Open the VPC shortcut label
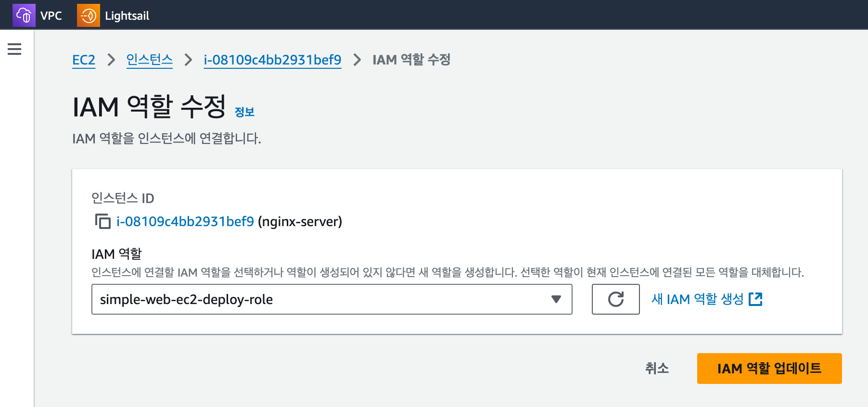 (51, 16)
